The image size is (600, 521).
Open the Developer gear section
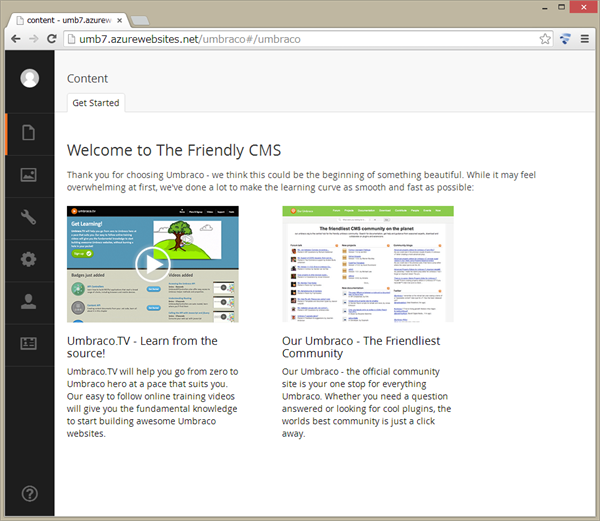point(30,259)
